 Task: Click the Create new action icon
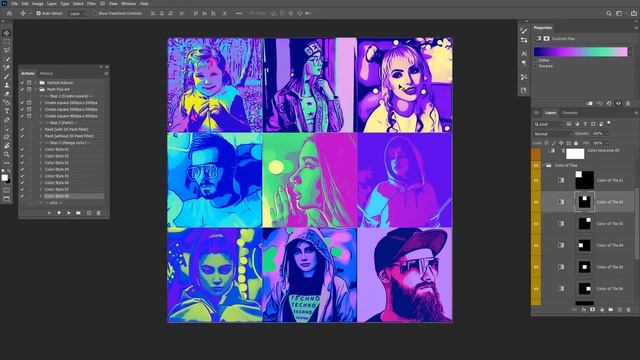point(89,213)
